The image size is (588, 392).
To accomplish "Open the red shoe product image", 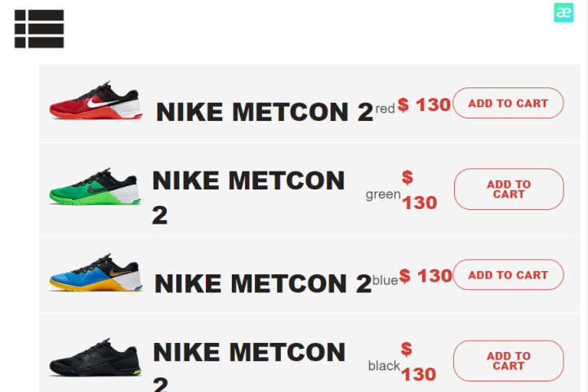I will point(96,100).
